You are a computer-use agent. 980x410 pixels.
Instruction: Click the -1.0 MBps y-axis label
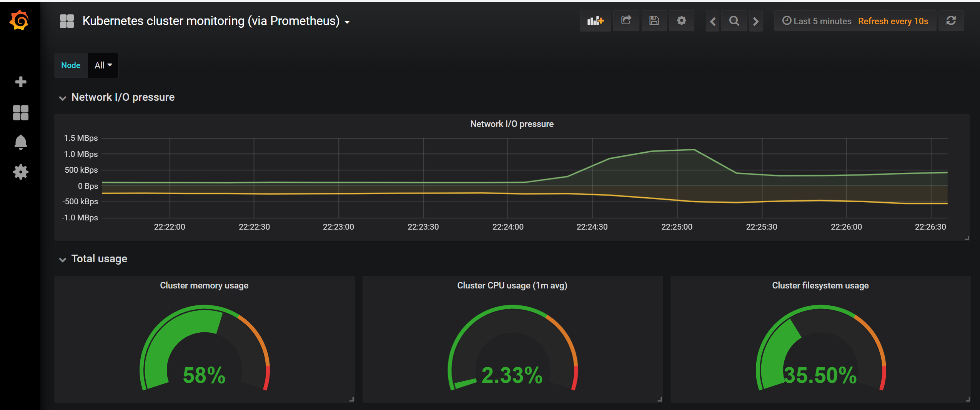click(80, 218)
